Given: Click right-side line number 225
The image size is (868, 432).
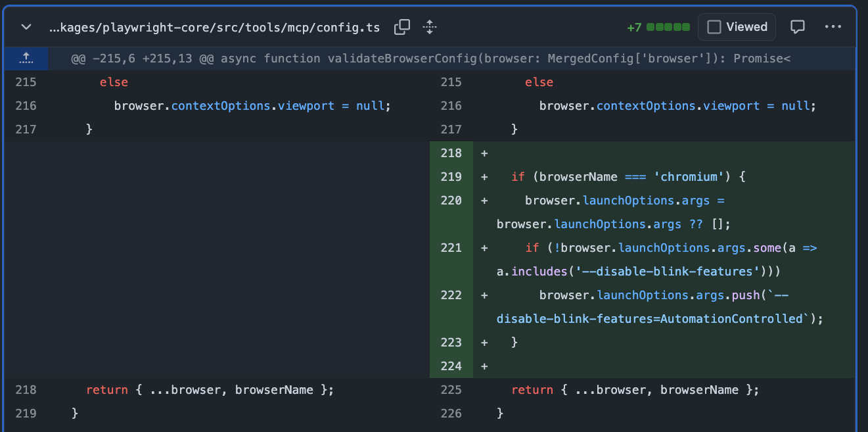Looking at the screenshot, I should click(x=451, y=390).
